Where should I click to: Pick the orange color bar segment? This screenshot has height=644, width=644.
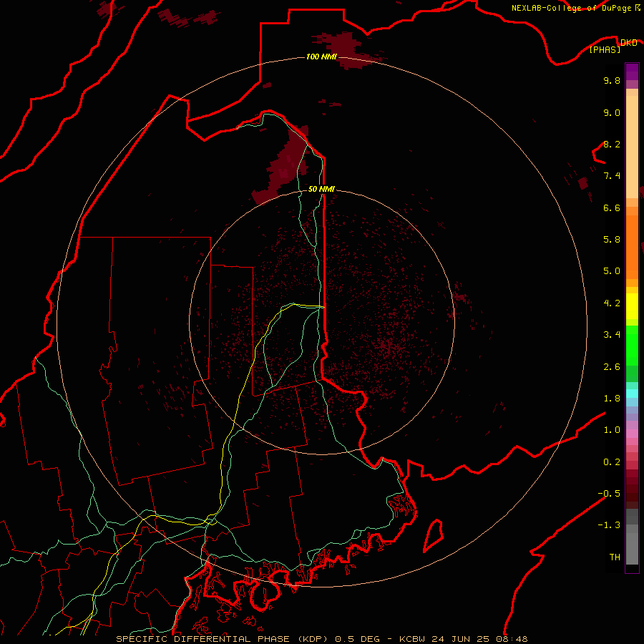(x=632, y=248)
